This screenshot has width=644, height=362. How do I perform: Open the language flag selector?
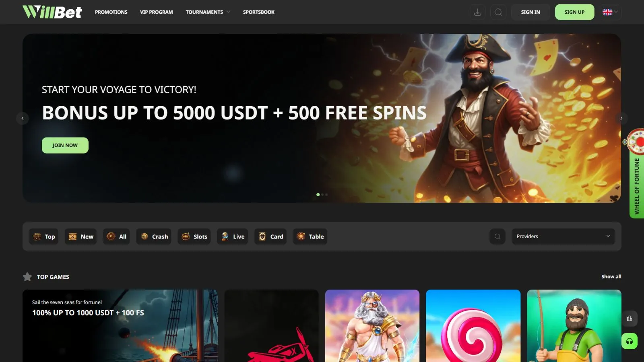pos(610,12)
